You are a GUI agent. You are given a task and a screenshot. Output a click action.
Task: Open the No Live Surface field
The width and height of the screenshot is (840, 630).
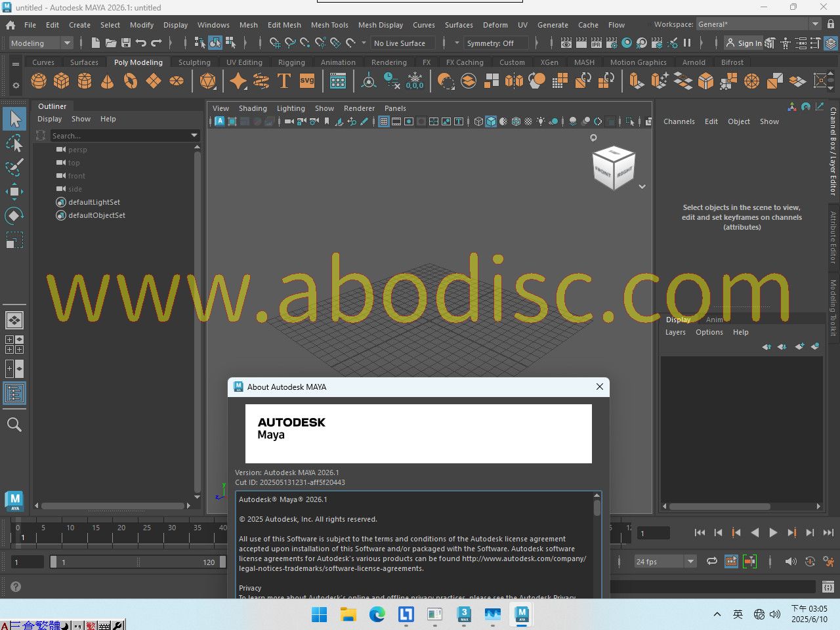coord(404,43)
